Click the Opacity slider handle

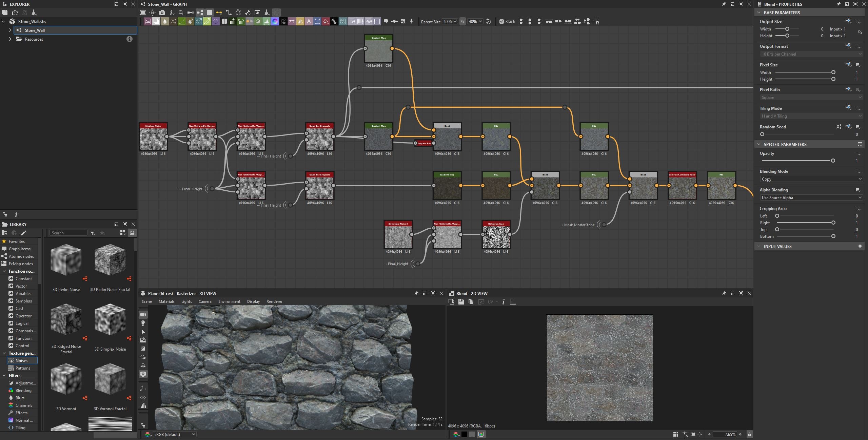pyautogui.click(x=833, y=161)
